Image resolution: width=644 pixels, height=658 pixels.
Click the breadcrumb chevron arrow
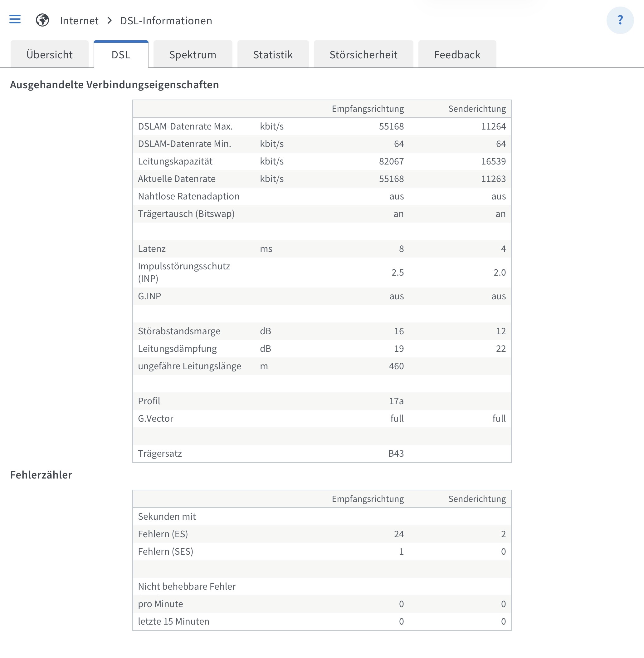point(109,21)
